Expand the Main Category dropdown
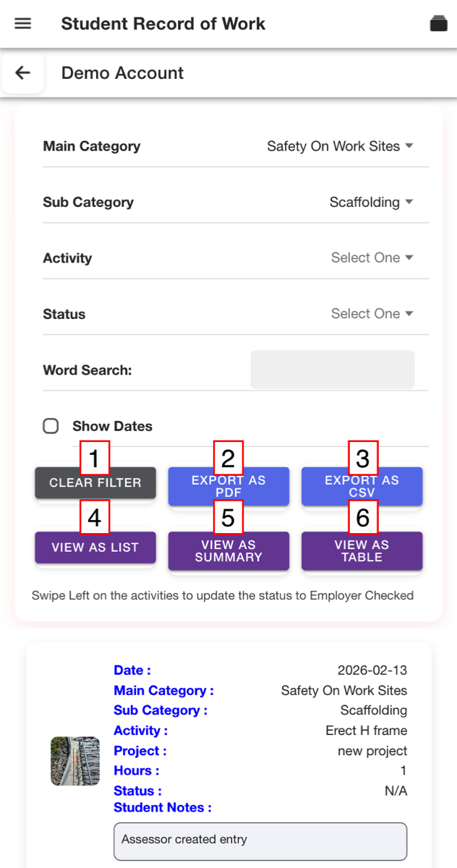The height and width of the screenshot is (868, 457). click(341, 146)
